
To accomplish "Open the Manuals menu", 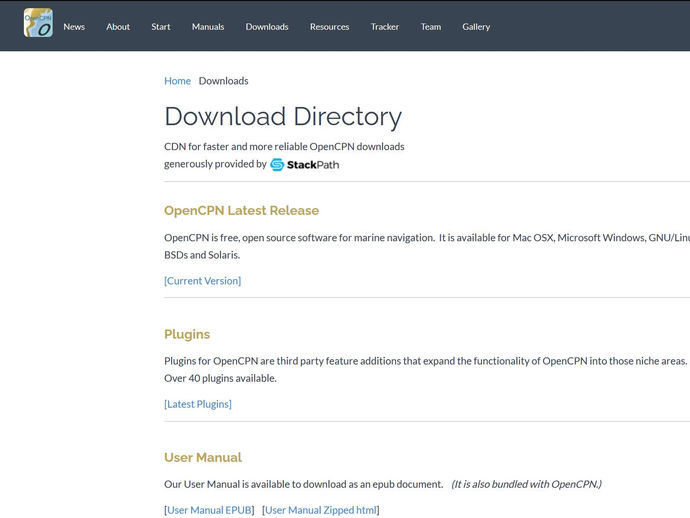I will [208, 27].
